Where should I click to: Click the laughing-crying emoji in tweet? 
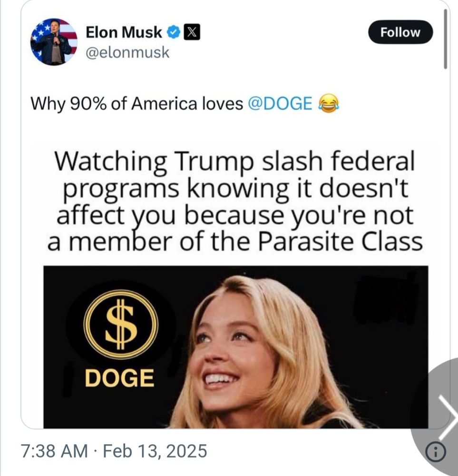328,103
